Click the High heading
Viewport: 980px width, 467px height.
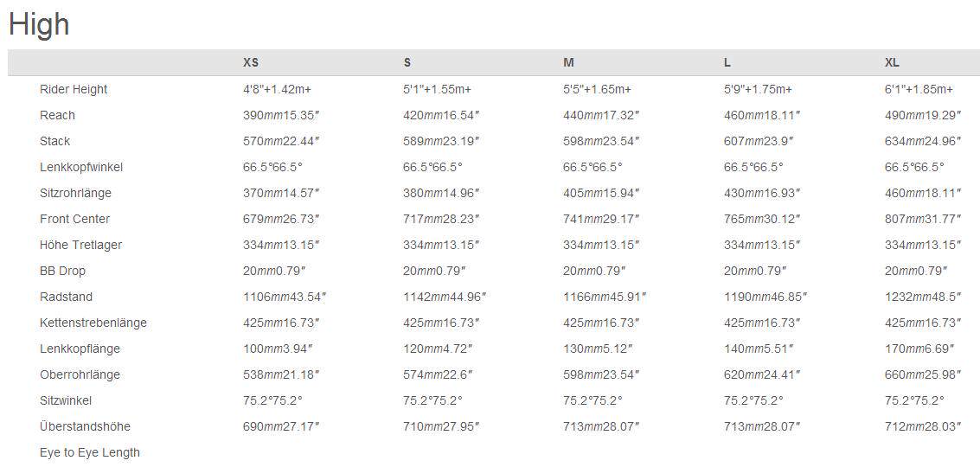click(x=39, y=24)
